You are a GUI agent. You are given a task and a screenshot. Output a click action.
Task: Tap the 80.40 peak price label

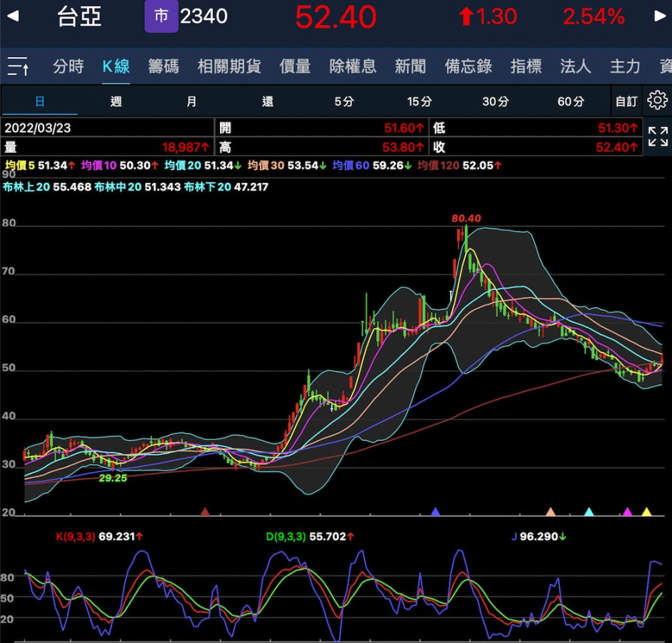click(466, 218)
